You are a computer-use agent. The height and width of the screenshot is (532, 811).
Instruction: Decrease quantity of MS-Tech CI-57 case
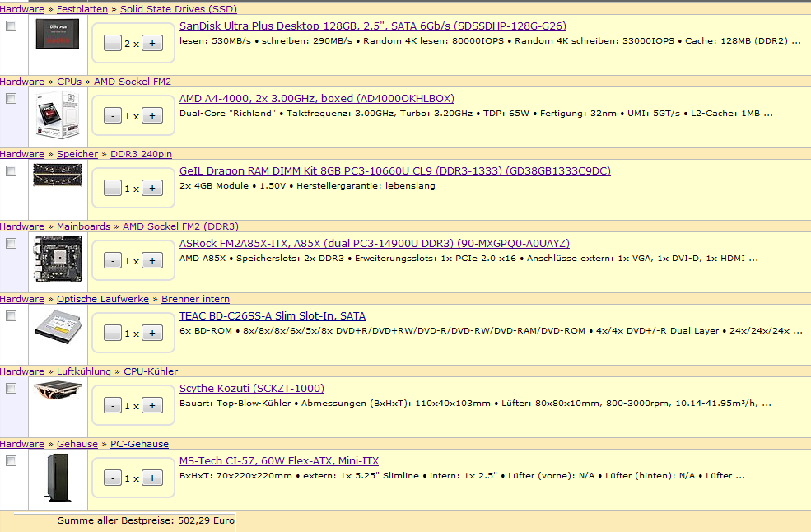(113, 478)
